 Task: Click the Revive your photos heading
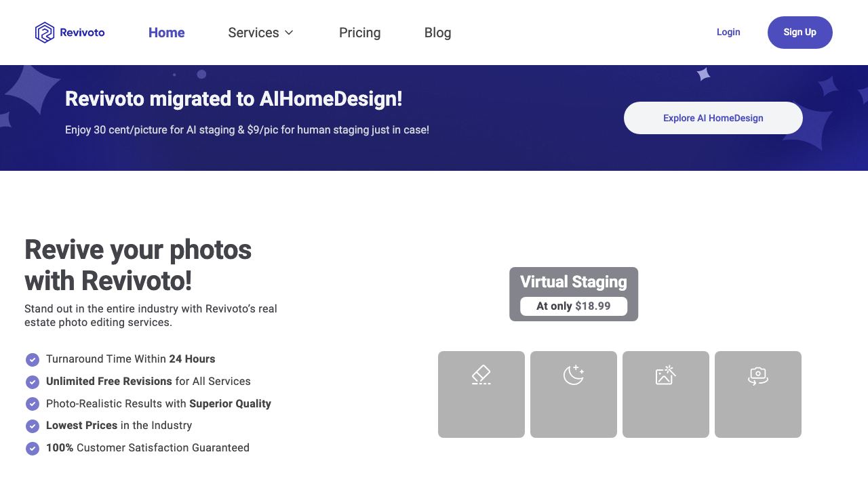pyautogui.click(x=138, y=265)
